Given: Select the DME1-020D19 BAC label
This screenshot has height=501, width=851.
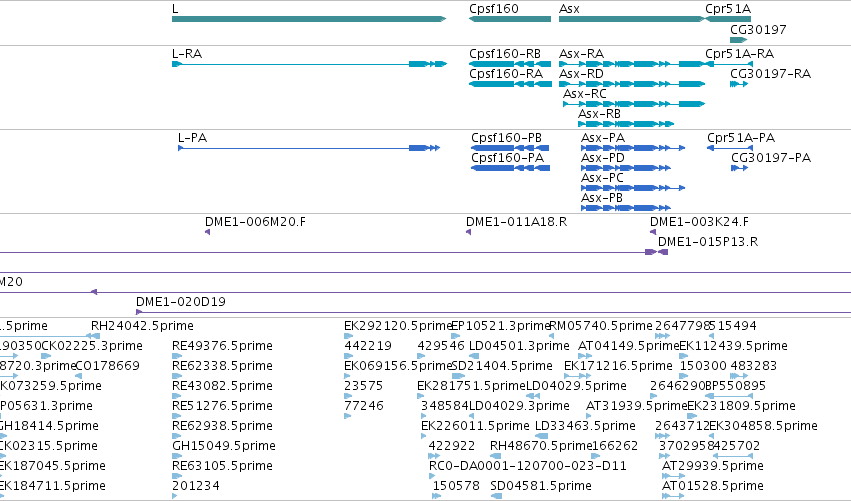Looking at the screenshot, I should click(181, 302).
